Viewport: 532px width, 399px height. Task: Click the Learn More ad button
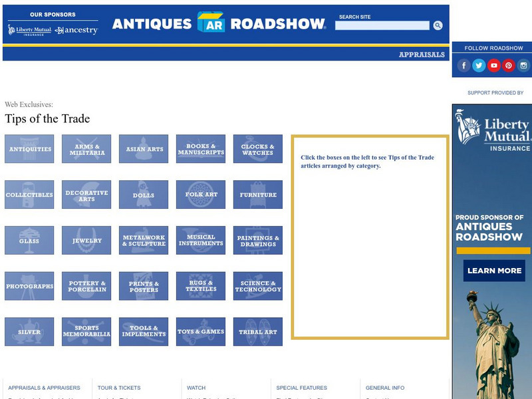494,271
